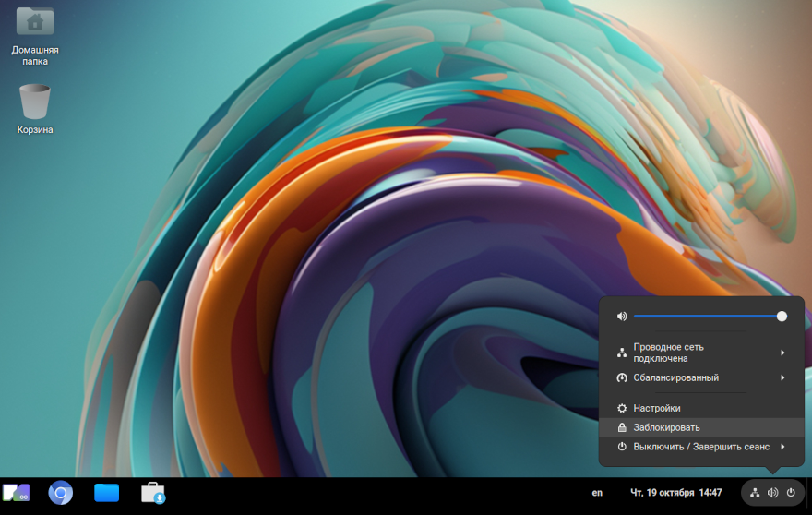Open the applications menu at taskbar left
Screen dimensions: 812x515
click(16, 493)
